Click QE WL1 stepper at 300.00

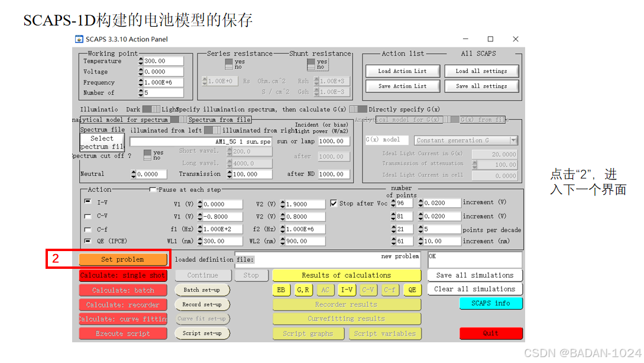point(200,242)
